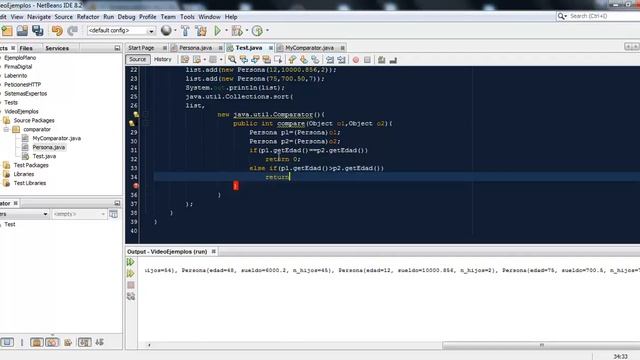640x360 pixels.
Task: Open the View menu
Action: pos(17,17)
